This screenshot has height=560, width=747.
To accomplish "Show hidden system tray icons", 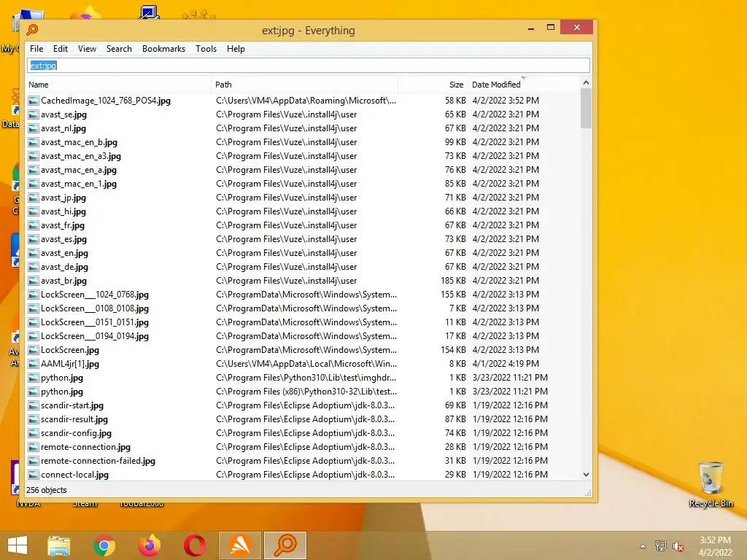I will (x=643, y=546).
